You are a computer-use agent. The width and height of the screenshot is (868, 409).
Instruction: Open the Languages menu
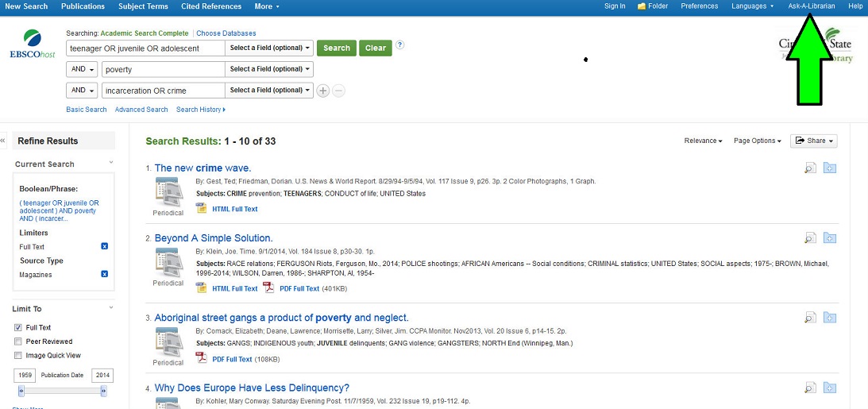752,6
